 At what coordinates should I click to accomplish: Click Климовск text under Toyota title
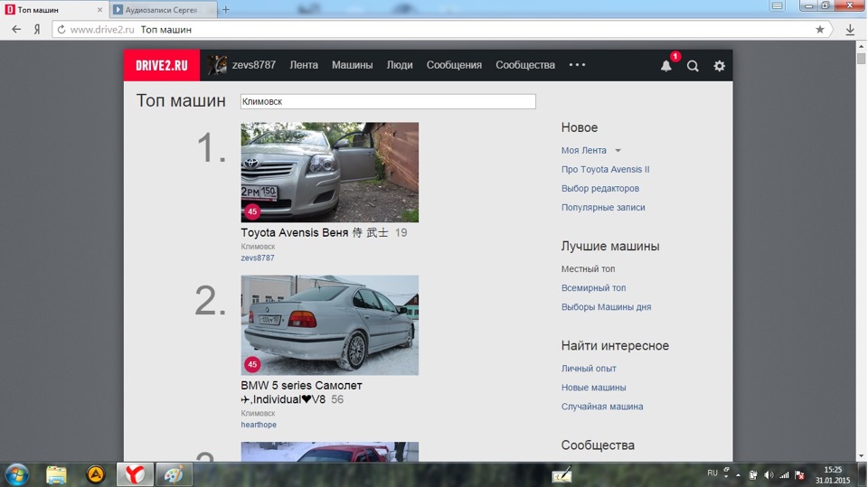pyautogui.click(x=258, y=247)
